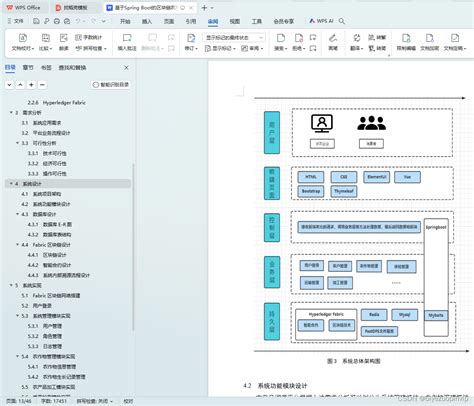
Task: Click the plus button in the outline panel
Action: coord(31,85)
